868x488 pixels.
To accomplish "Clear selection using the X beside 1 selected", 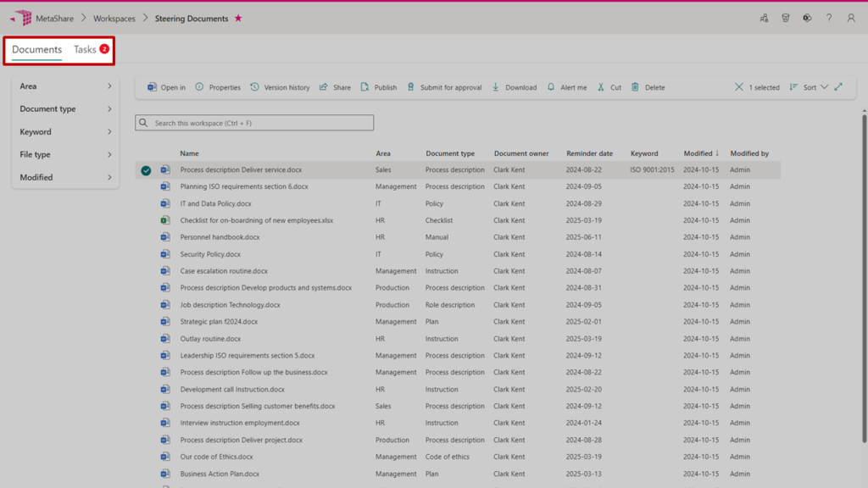I will [x=739, y=87].
